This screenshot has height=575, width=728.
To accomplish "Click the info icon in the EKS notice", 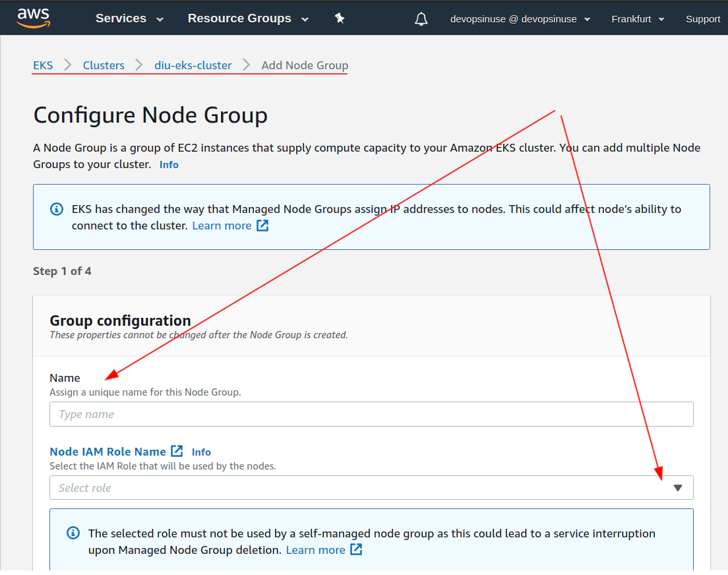I will (57, 209).
